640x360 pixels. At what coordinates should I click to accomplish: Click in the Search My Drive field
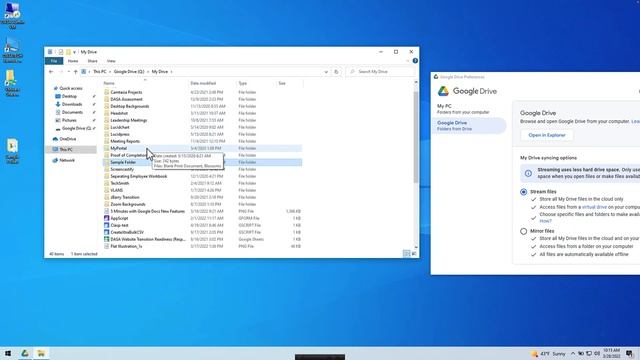(380, 72)
